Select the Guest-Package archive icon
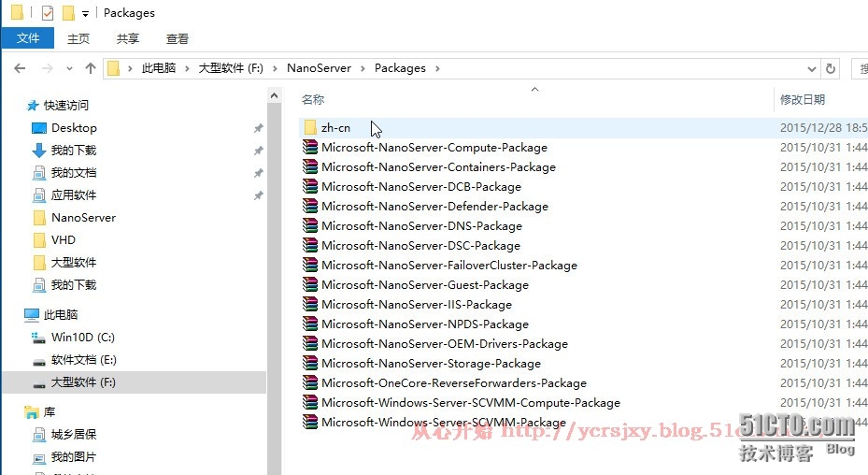This screenshot has height=475, width=868. 310,285
